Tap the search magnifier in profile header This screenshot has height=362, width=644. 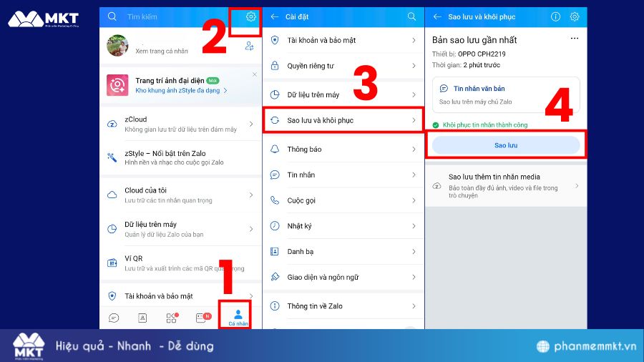point(112,16)
